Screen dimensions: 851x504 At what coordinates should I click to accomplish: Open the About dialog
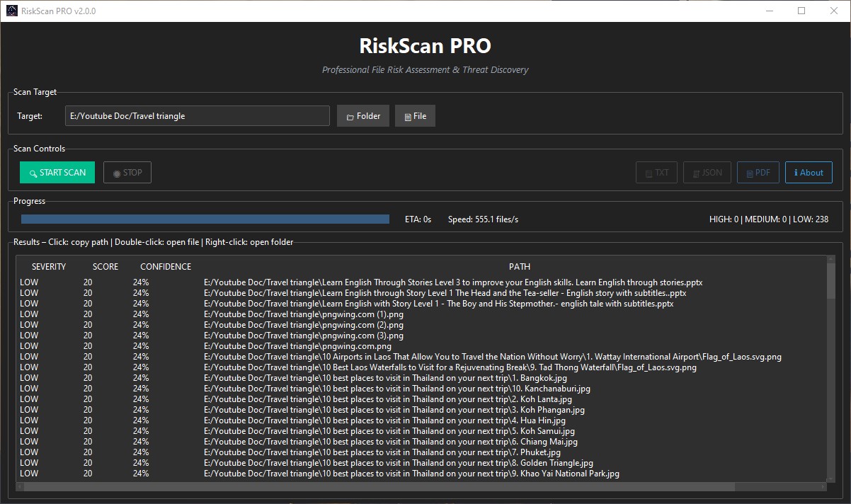coord(809,172)
